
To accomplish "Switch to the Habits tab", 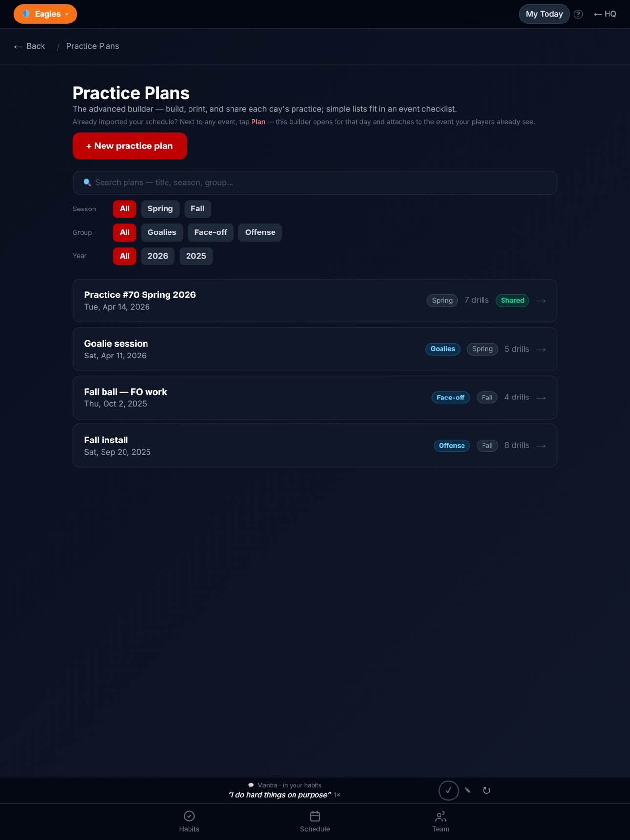I will coord(189,821).
